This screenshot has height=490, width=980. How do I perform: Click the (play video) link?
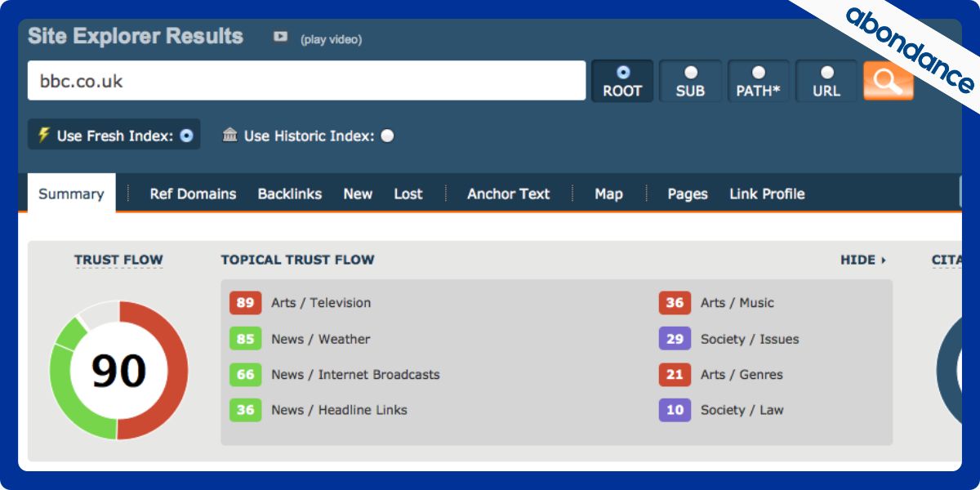[x=331, y=39]
